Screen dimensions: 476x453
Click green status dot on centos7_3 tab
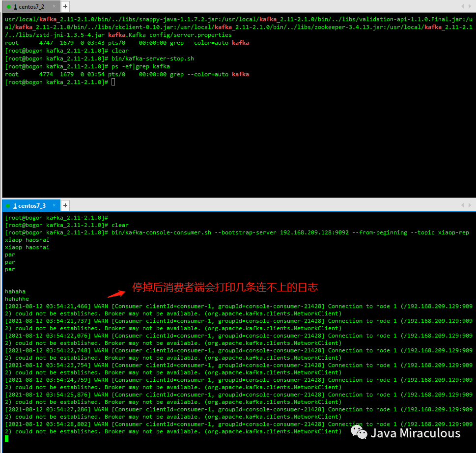coord(8,206)
